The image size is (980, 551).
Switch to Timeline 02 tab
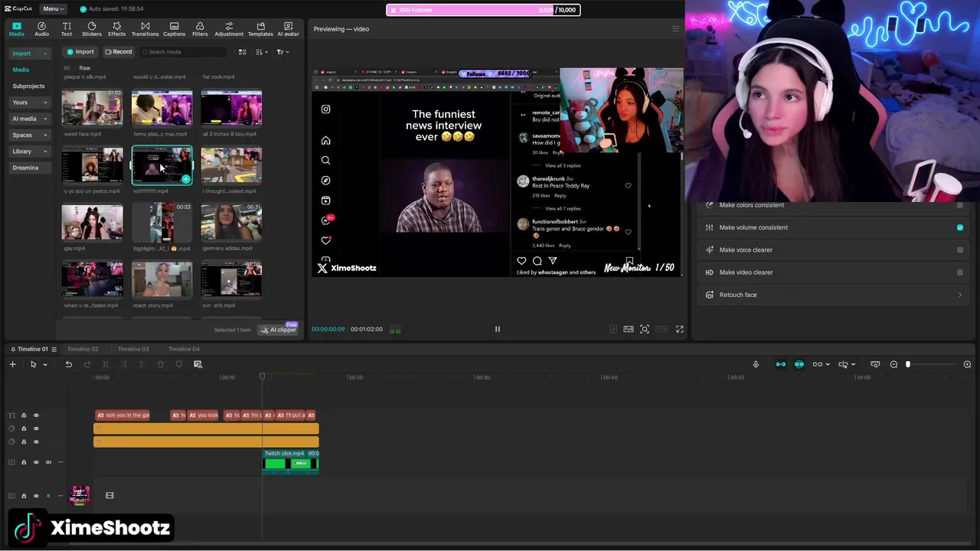(x=83, y=349)
